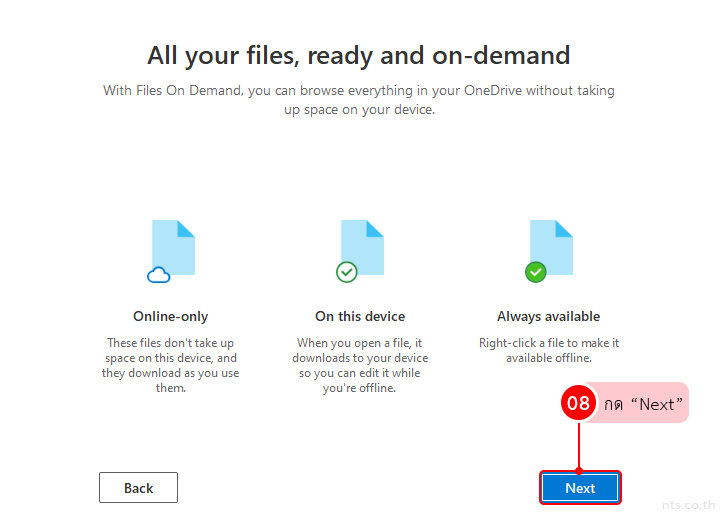Click the "Right-click a file to make it available offline" text
This screenshot has width=720, height=514.
tap(549, 350)
